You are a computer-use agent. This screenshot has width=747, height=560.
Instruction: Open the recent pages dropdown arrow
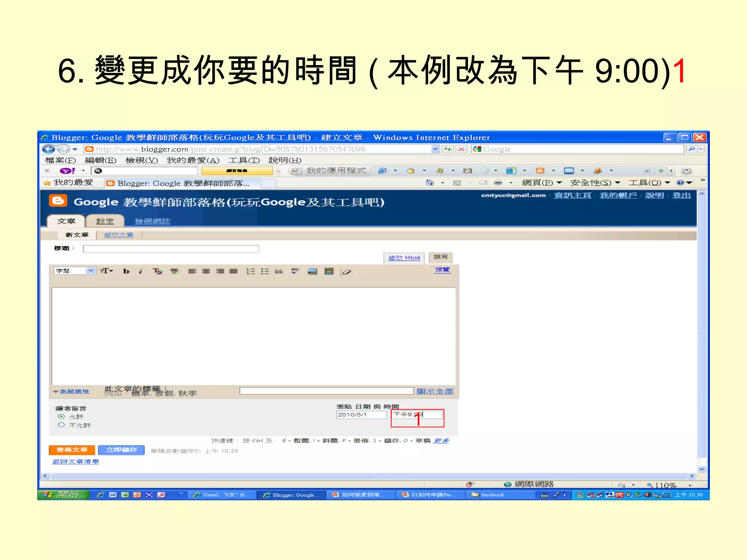click(x=75, y=149)
